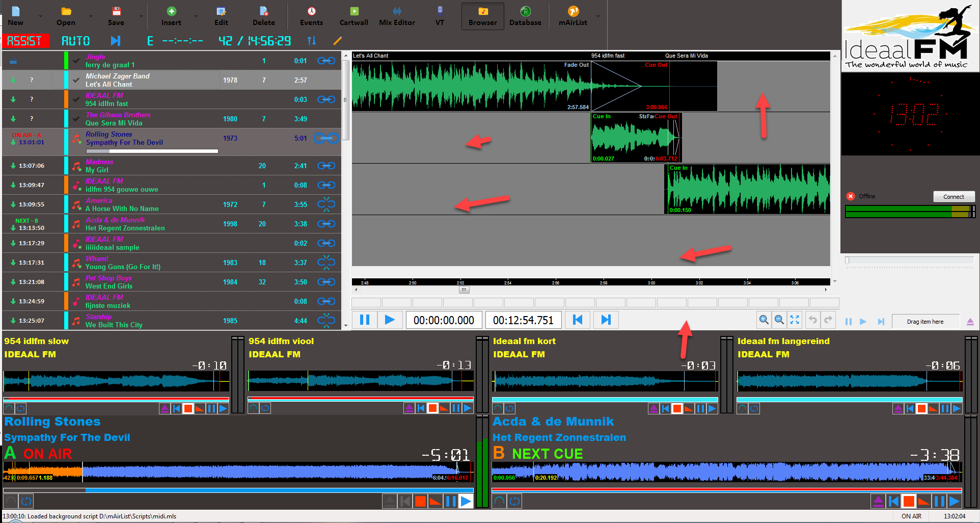Save the playlist with Save button
Image resolution: width=980 pixels, height=523 pixels.
[116, 16]
